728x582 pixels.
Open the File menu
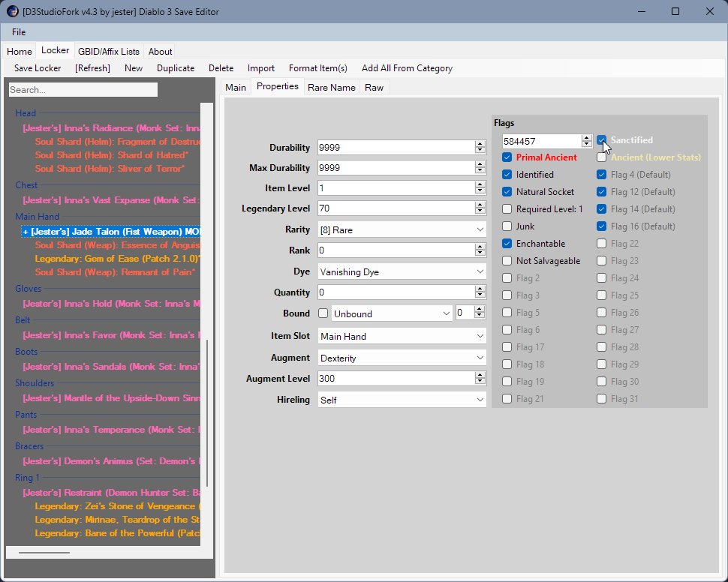point(19,32)
